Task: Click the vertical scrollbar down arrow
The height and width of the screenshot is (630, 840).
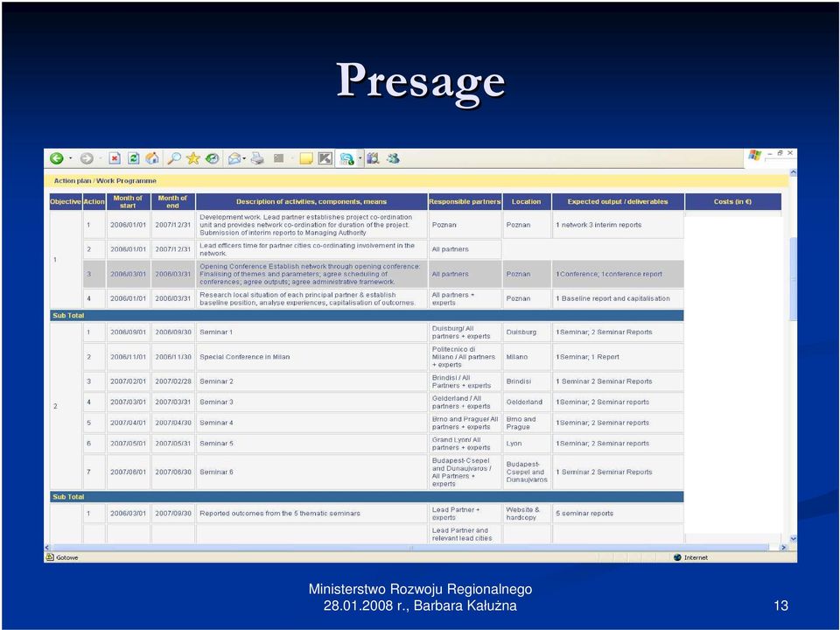Action: pyautogui.click(x=793, y=539)
